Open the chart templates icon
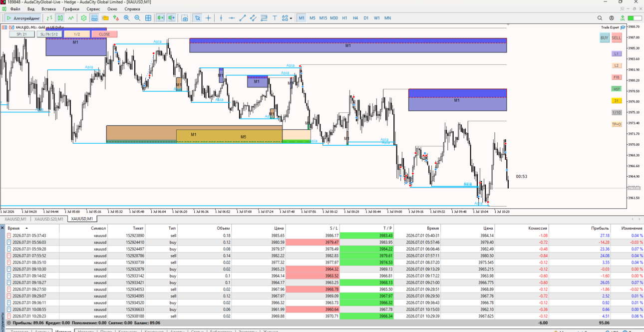Image resolution: width=644 pixels, height=332 pixels. pyautogui.click(x=94, y=18)
